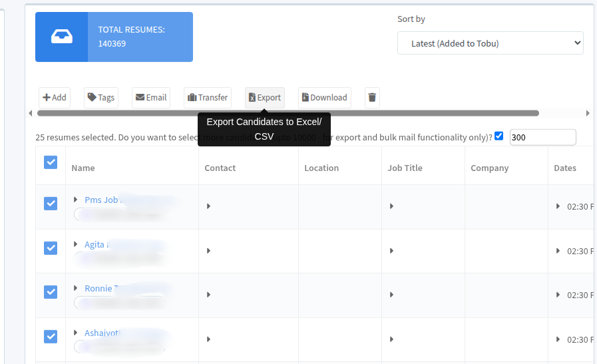
Task: Uncheck the Agita row checkbox
Action: click(x=51, y=248)
